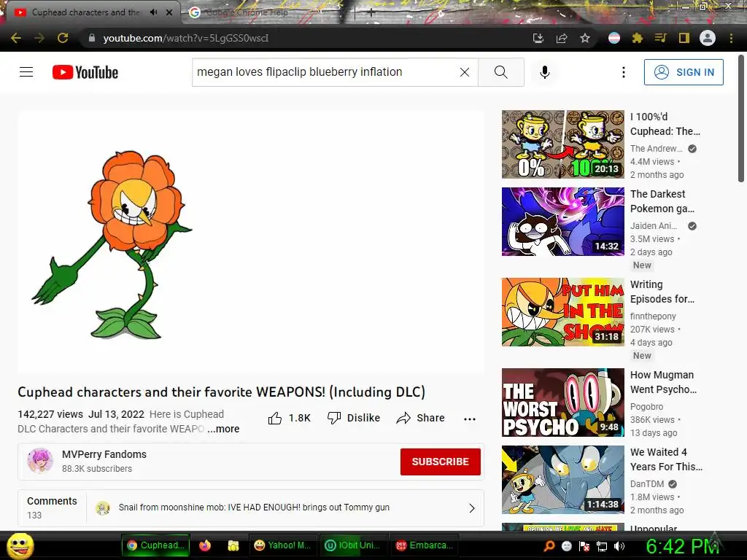Click the Cagney Carnation video player
This screenshot has height=560, width=747.
pyautogui.click(x=251, y=241)
